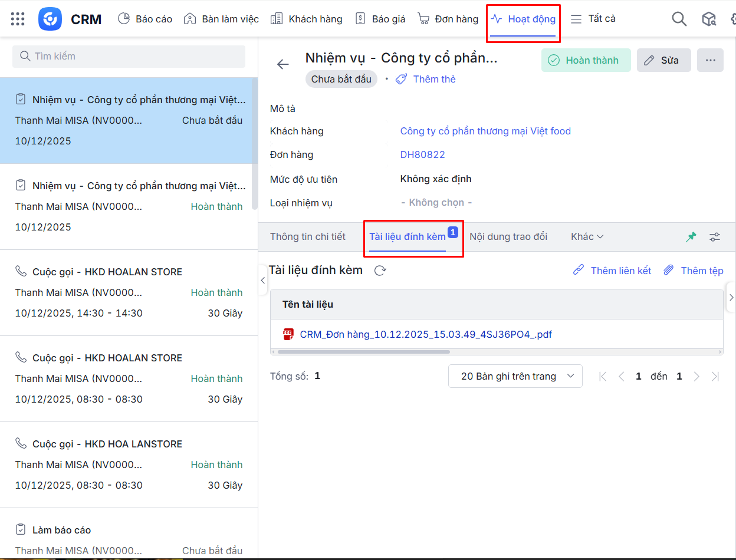736x560 pixels.
Task: Expand the Khác tab dropdown
Action: pyautogui.click(x=587, y=237)
